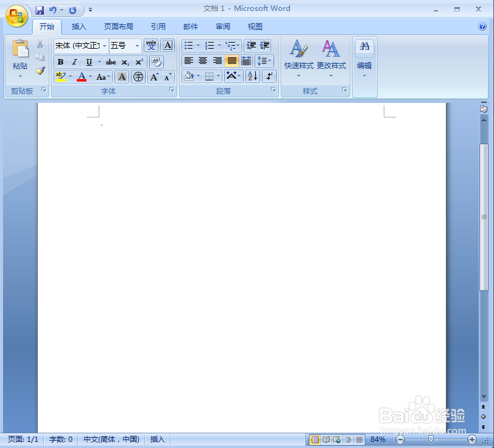Image resolution: width=494 pixels, height=448 pixels.
Task: Apply red font color
Action: click(82, 77)
